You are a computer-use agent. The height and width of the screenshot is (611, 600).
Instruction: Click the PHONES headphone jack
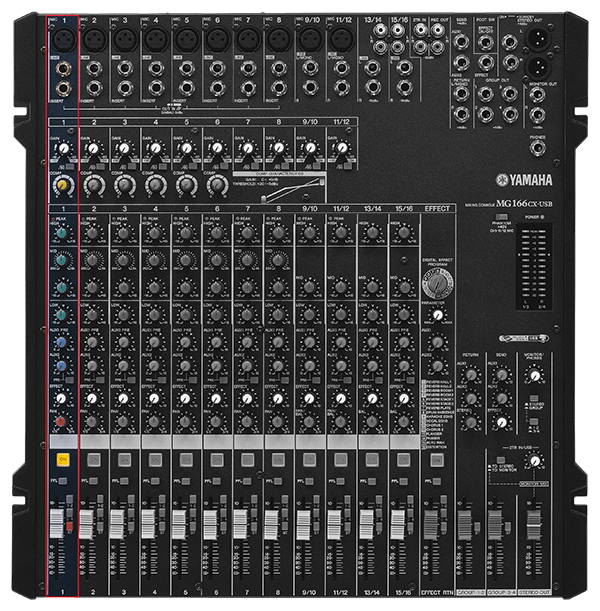[538, 148]
